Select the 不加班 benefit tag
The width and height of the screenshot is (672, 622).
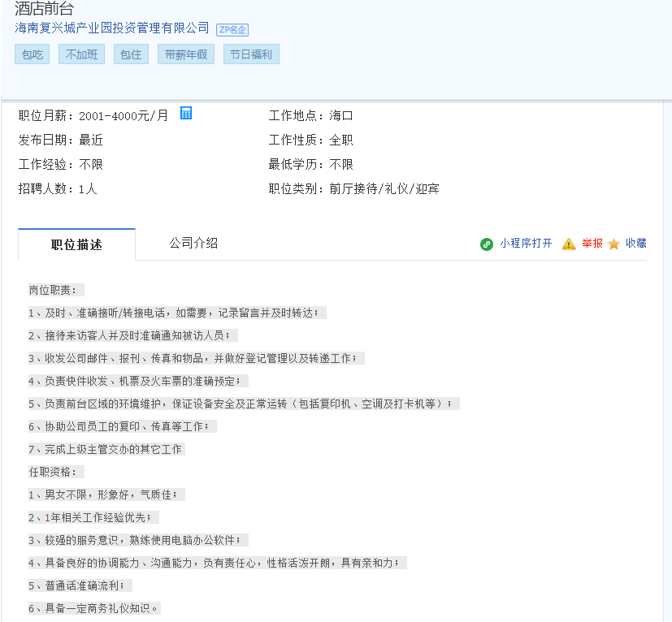coord(81,54)
